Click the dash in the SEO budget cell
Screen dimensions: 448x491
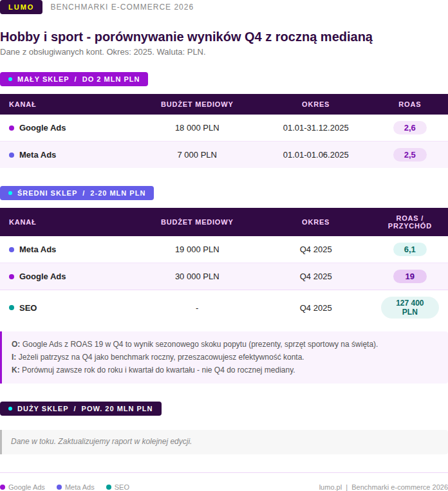pos(197,308)
